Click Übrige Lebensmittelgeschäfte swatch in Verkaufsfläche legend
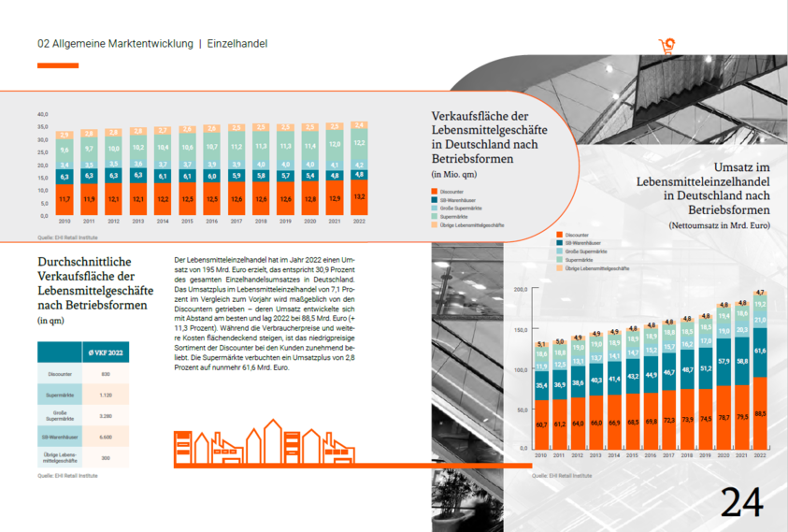Screen dimensions: 788x532 pos(435,224)
